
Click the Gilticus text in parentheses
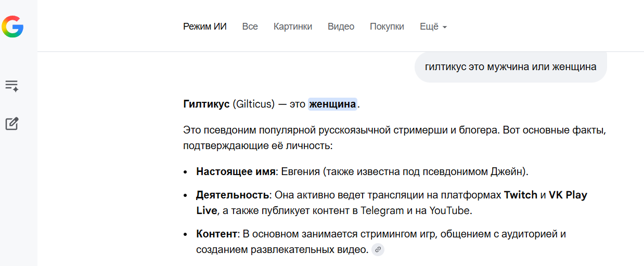tap(253, 104)
